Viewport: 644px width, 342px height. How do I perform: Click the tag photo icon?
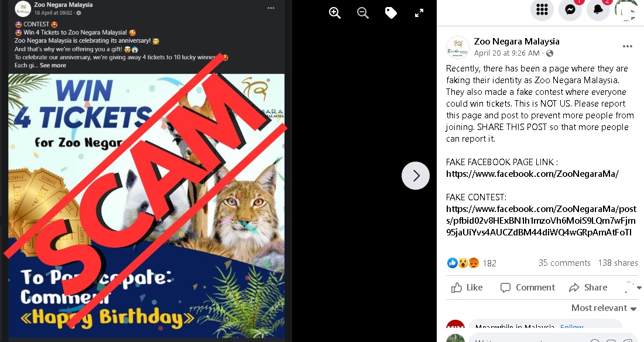click(390, 13)
